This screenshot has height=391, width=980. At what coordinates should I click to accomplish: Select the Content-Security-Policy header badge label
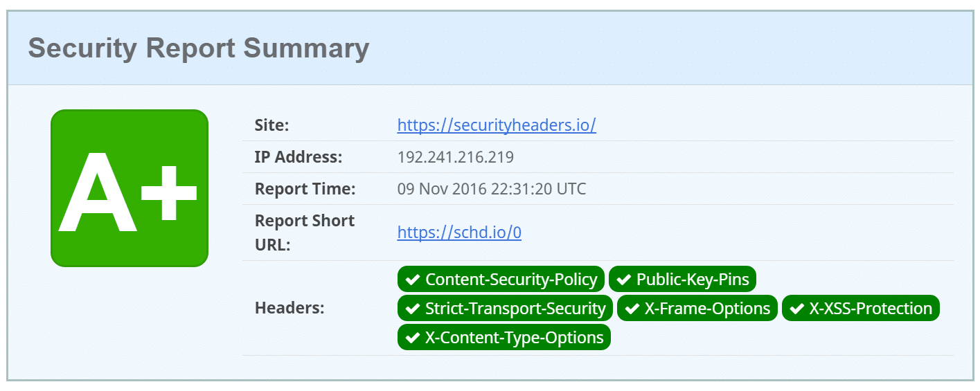[511, 280]
